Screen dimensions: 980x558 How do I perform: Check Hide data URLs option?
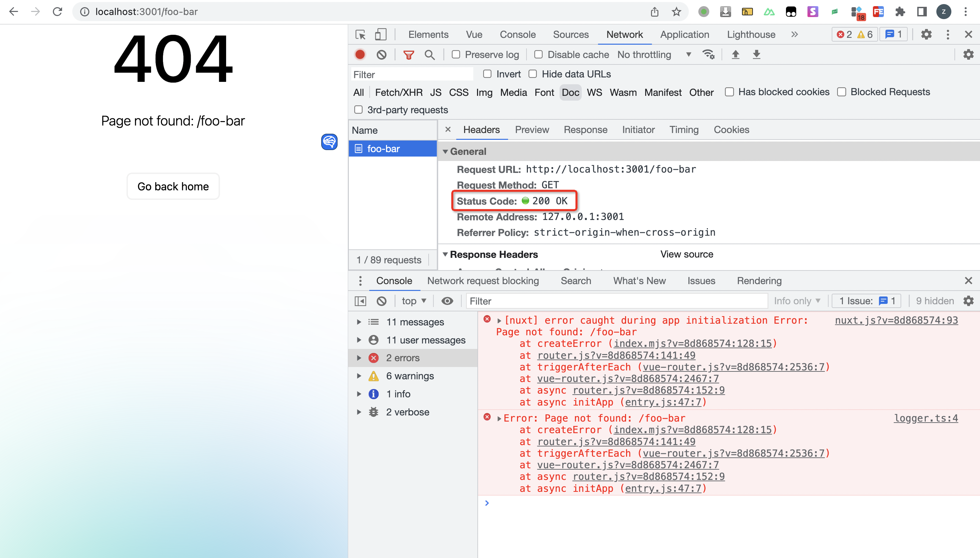pyautogui.click(x=533, y=74)
